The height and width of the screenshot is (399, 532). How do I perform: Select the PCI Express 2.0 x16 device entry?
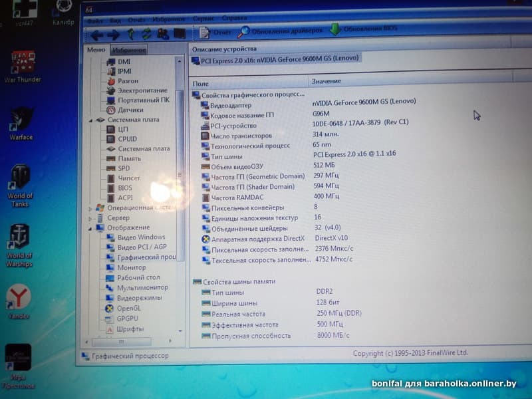point(275,60)
